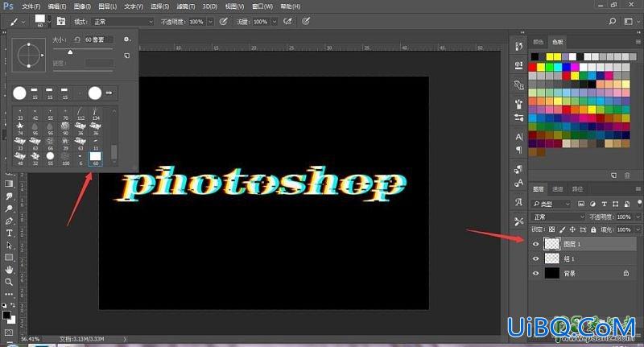Open the Edit Toolbar three-dots button

click(9, 294)
